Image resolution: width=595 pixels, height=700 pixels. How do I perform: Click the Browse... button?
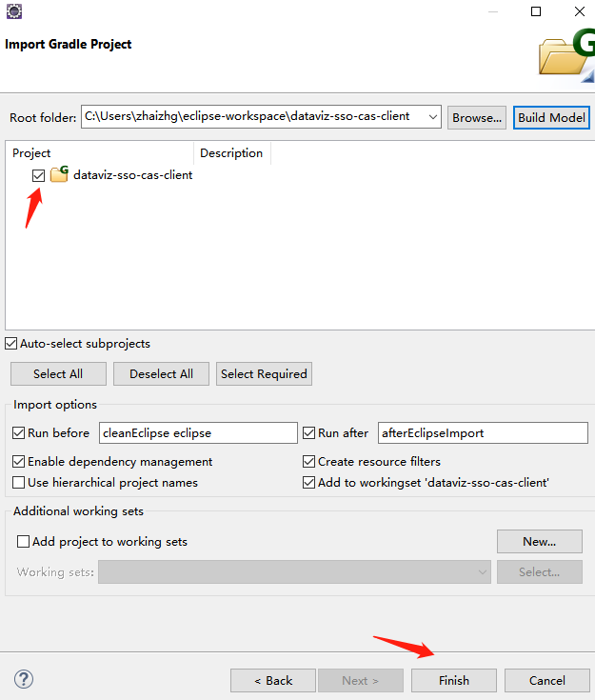click(x=477, y=118)
